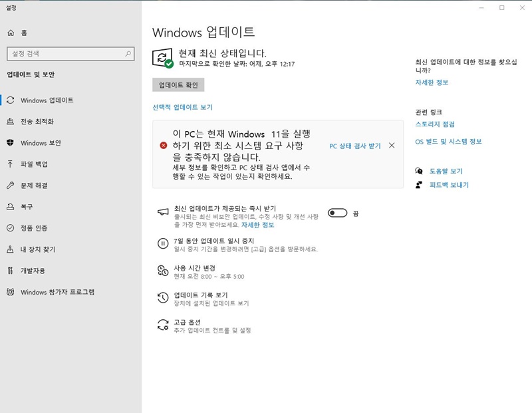Open 스토리지 점검 related link
532x413 pixels.
[x=435, y=124]
